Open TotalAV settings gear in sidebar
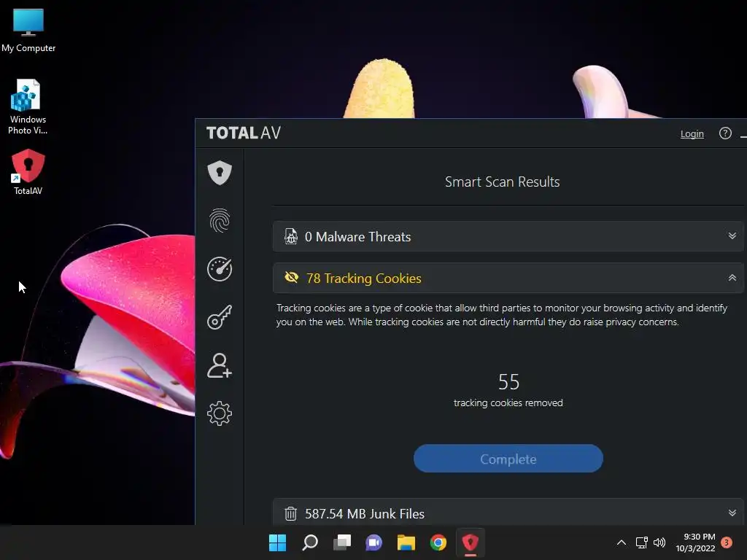Viewport: 747px width, 560px height. 220,413
